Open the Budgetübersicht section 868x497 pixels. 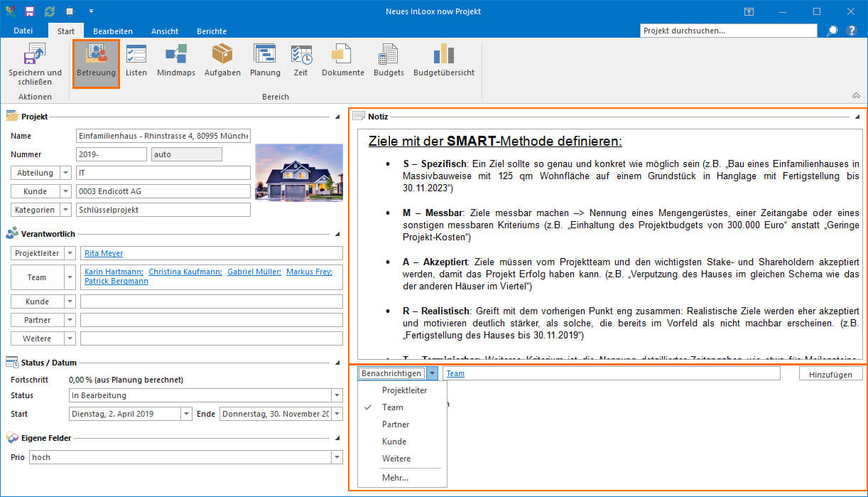(x=444, y=60)
